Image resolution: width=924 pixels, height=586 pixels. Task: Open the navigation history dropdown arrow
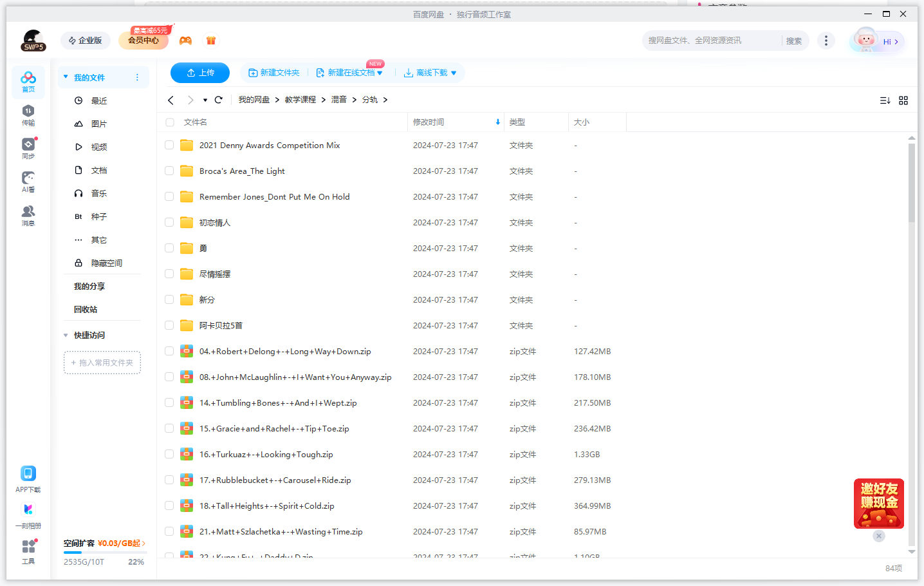(x=205, y=100)
